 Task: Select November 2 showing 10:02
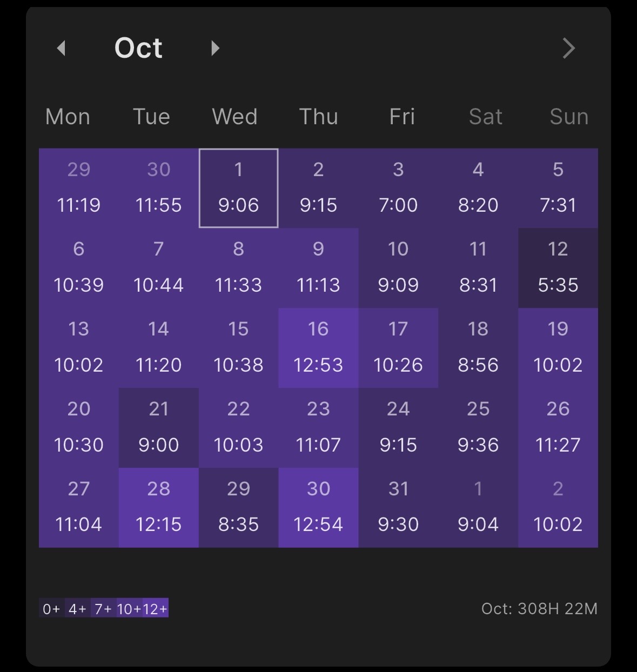pyautogui.click(x=558, y=507)
